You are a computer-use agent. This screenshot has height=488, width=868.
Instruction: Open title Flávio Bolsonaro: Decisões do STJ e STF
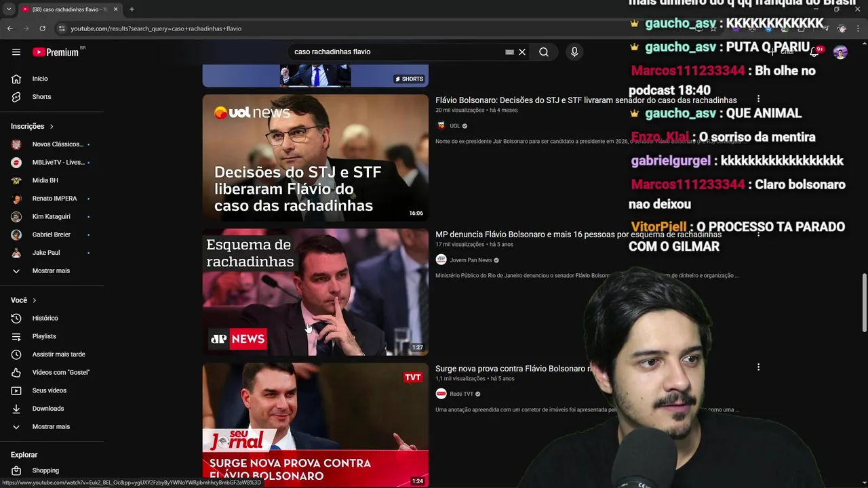586,100
